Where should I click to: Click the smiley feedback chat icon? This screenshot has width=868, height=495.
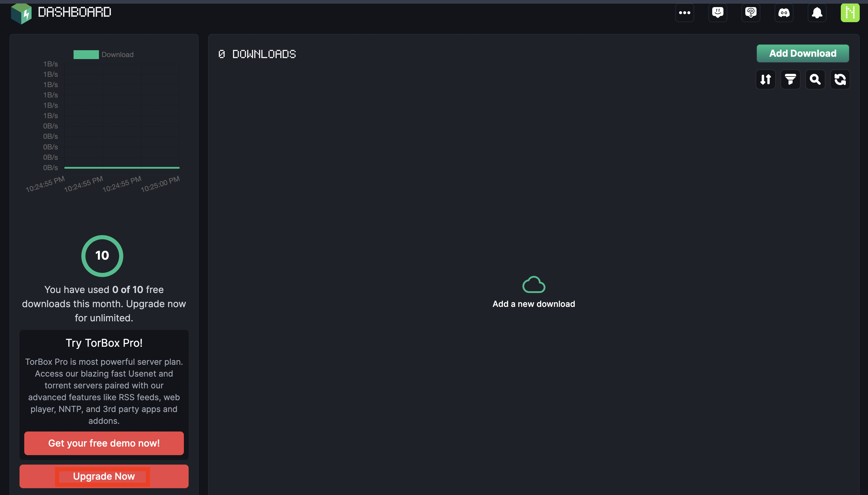click(x=718, y=13)
